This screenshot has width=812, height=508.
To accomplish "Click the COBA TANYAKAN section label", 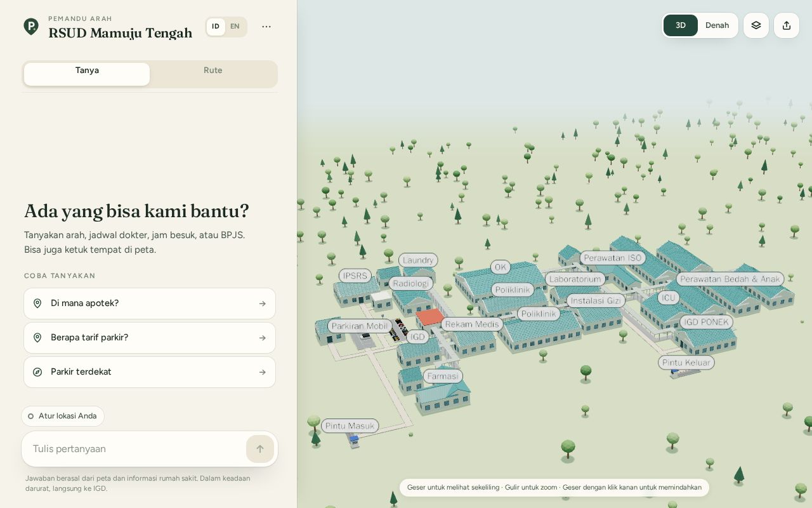I will [60, 276].
